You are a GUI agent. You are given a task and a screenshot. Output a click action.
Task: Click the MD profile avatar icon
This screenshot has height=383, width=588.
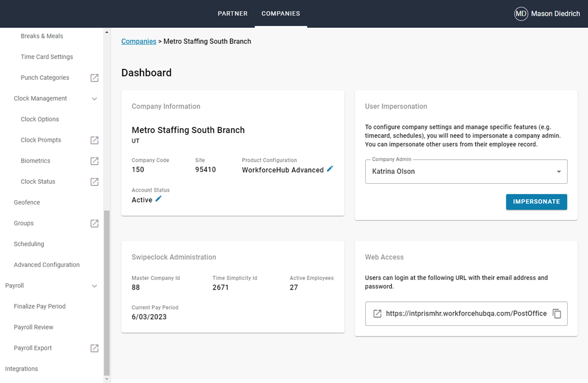(521, 13)
